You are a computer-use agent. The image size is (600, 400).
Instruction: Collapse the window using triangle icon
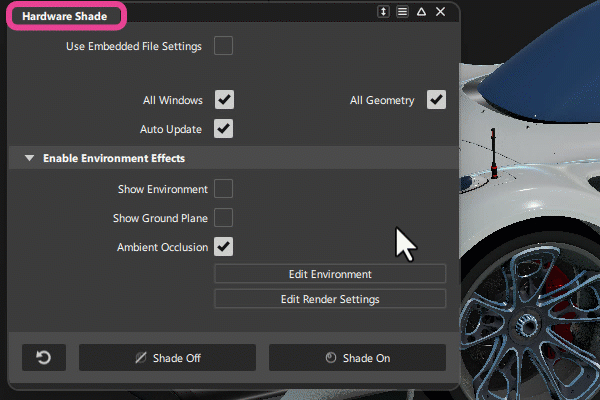pyautogui.click(x=421, y=12)
